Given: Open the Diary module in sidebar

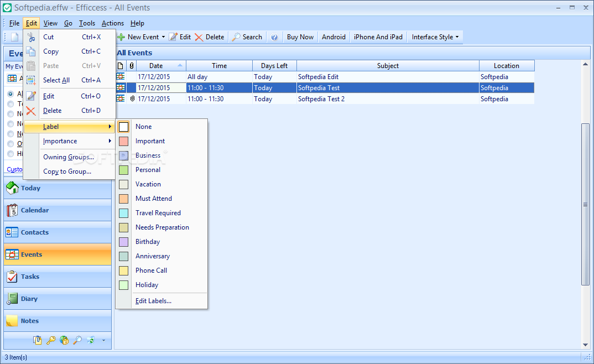Looking at the screenshot, I should (x=58, y=299).
